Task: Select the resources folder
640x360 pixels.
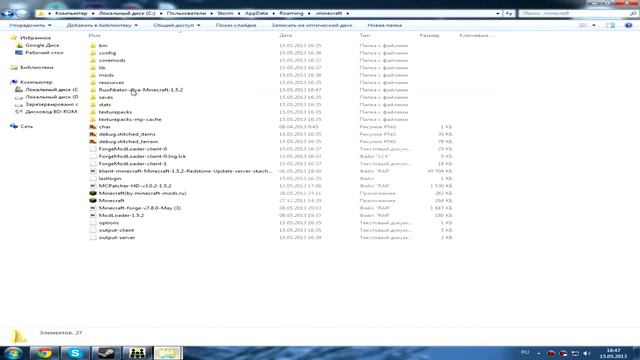Action: 111,82
